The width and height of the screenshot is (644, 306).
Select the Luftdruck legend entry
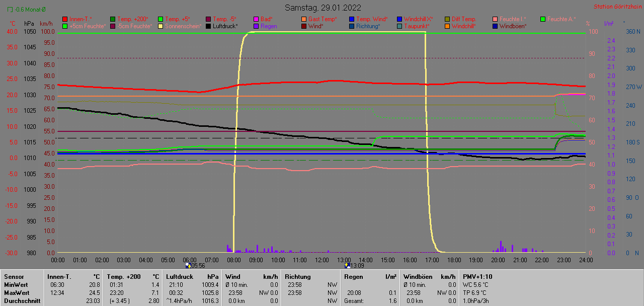point(222,26)
